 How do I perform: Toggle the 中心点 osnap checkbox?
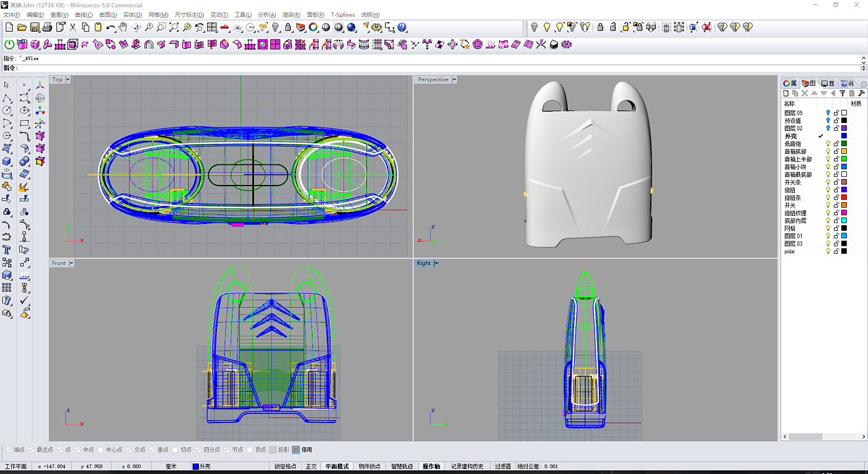[100, 450]
